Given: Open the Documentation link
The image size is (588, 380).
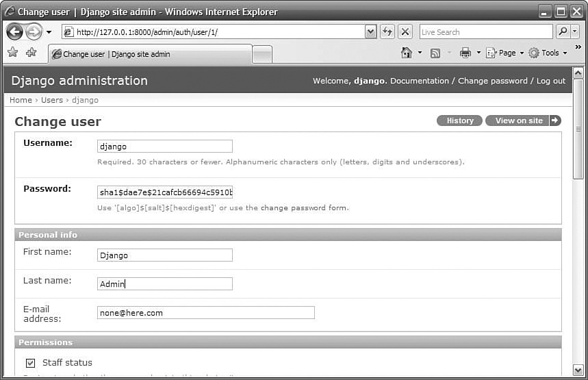Looking at the screenshot, I should [419, 81].
